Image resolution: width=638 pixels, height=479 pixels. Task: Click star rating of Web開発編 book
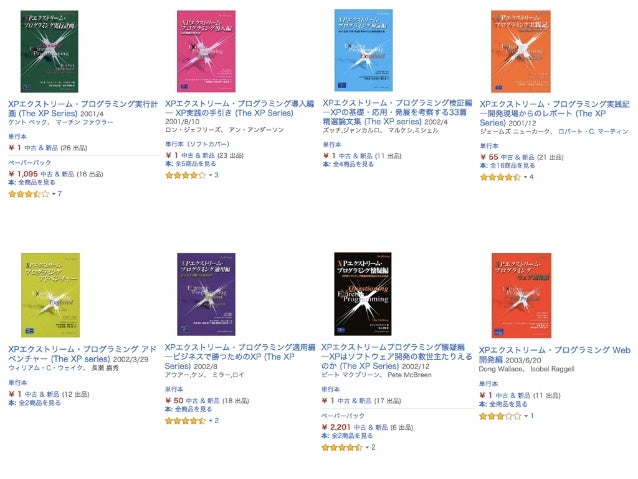[x=500, y=416]
